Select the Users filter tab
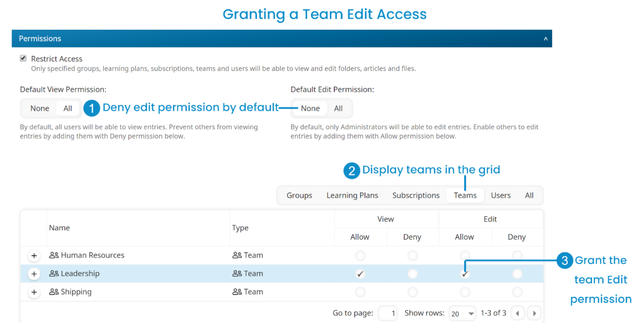Screen dimensions: 644x336 (501, 196)
